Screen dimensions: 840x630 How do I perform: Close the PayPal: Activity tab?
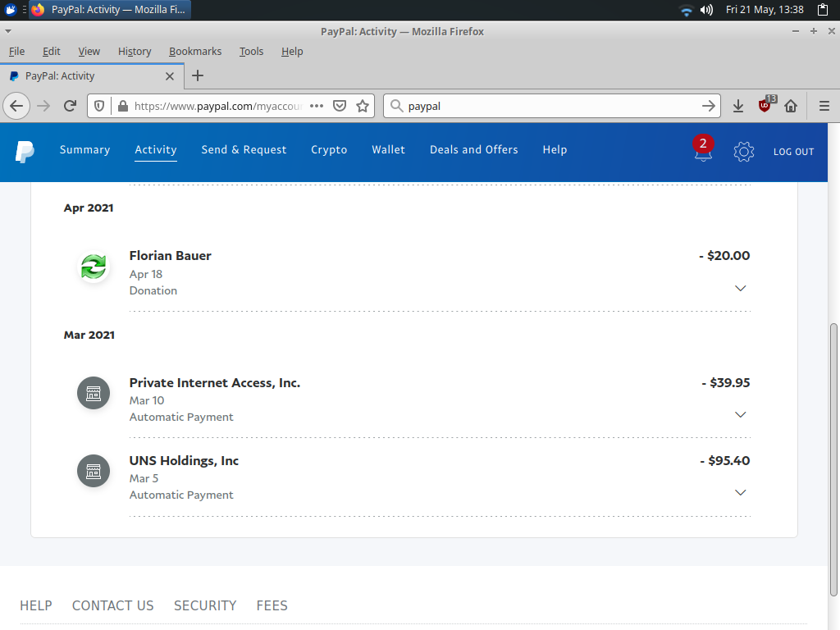170,76
